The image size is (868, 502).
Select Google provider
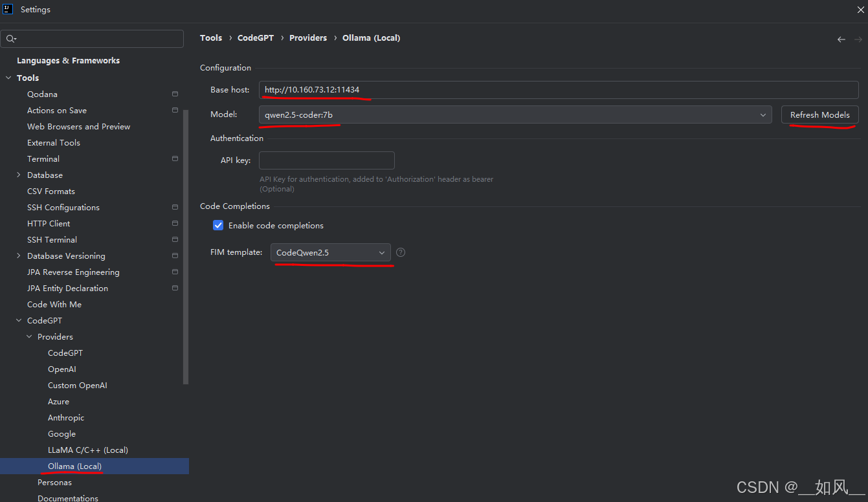click(x=61, y=433)
